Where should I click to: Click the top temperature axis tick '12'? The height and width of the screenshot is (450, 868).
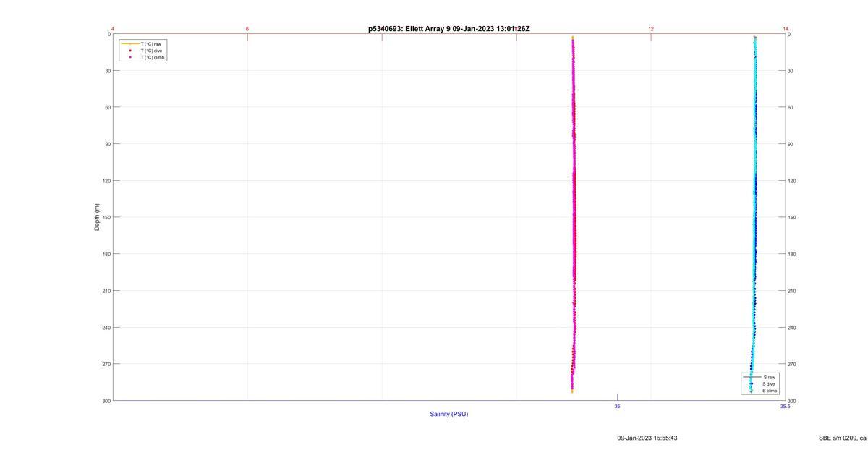651,29
